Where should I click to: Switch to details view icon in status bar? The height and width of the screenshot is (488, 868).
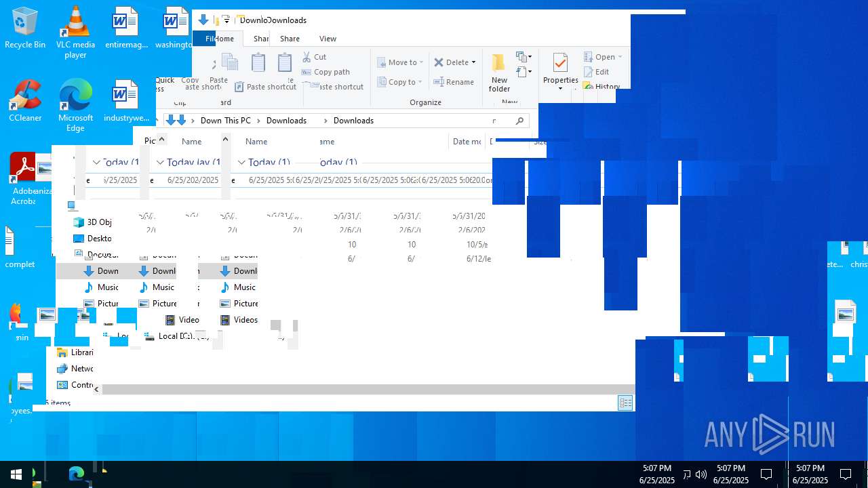pyautogui.click(x=625, y=403)
